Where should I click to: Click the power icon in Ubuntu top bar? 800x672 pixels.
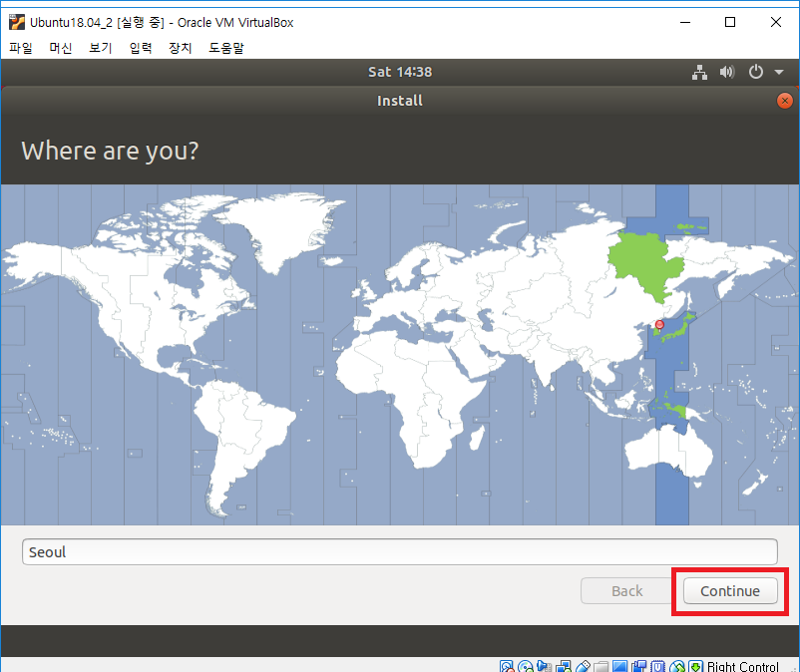click(756, 72)
